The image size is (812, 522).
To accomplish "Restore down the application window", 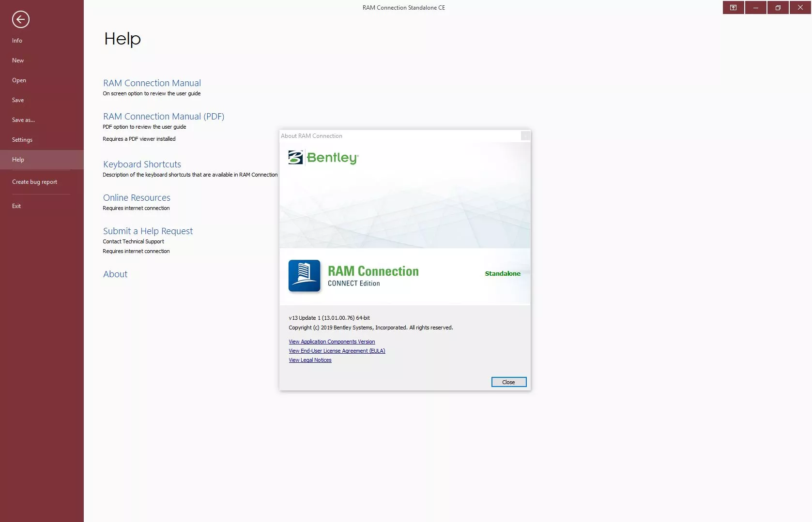I will click(778, 8).
